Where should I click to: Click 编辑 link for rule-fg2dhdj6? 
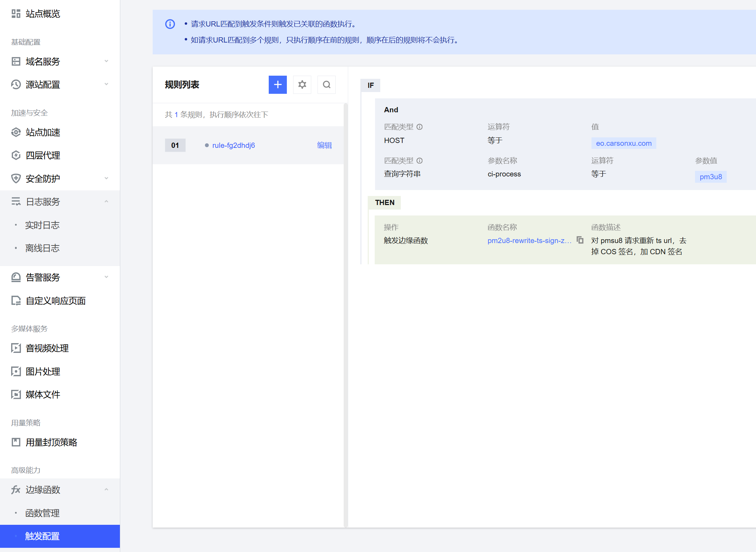[x=324, y=145]
